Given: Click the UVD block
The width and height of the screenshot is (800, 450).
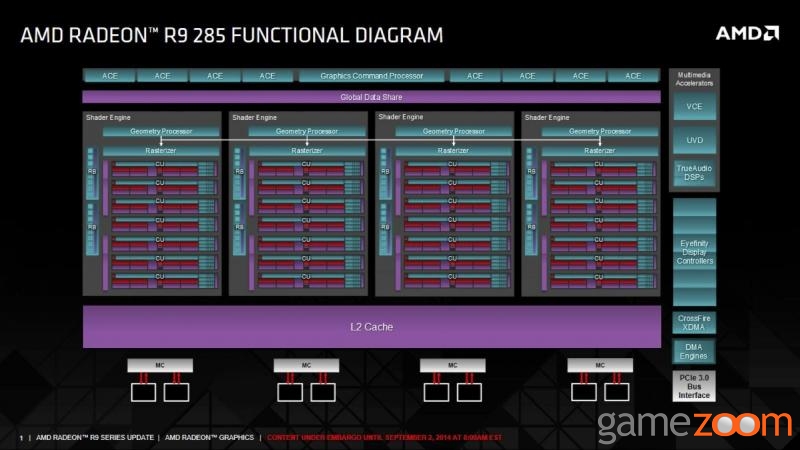Looking at the screenshot, I should [694, 140].
